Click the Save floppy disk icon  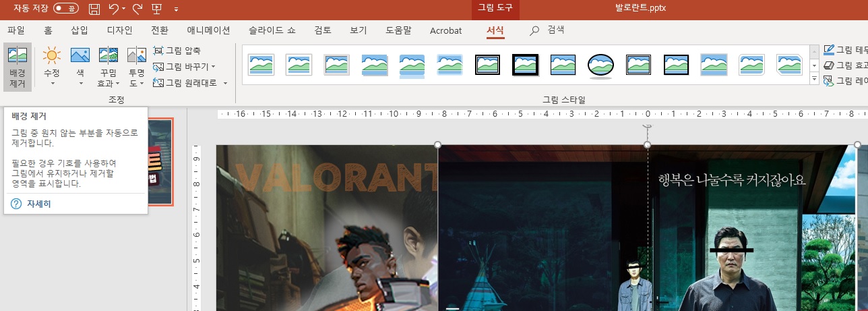pos(94,9)
